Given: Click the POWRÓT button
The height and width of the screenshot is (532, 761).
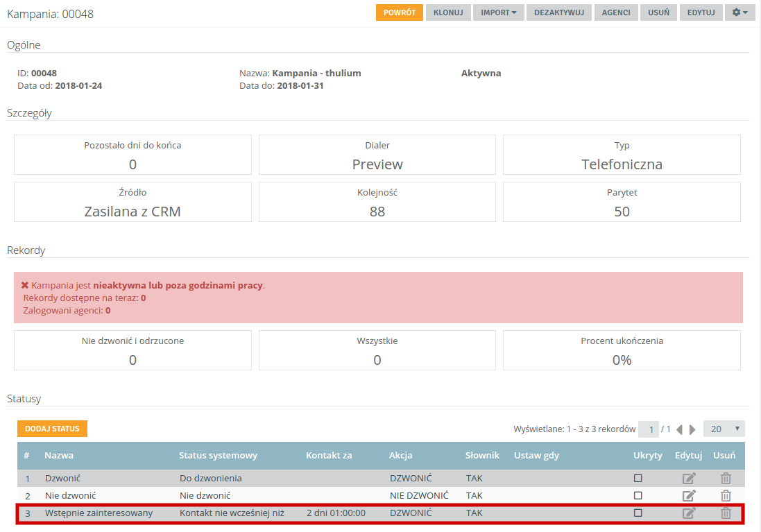Looking at the screenshot, I should pos(400,12).
